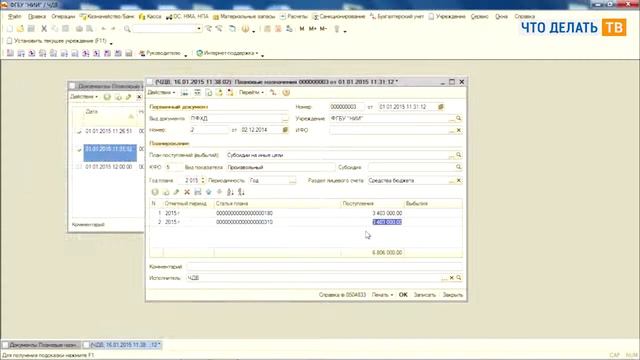Open the Касса menu
The height and width of the screenshot is (360, 640).
click(x=150, y=16)
